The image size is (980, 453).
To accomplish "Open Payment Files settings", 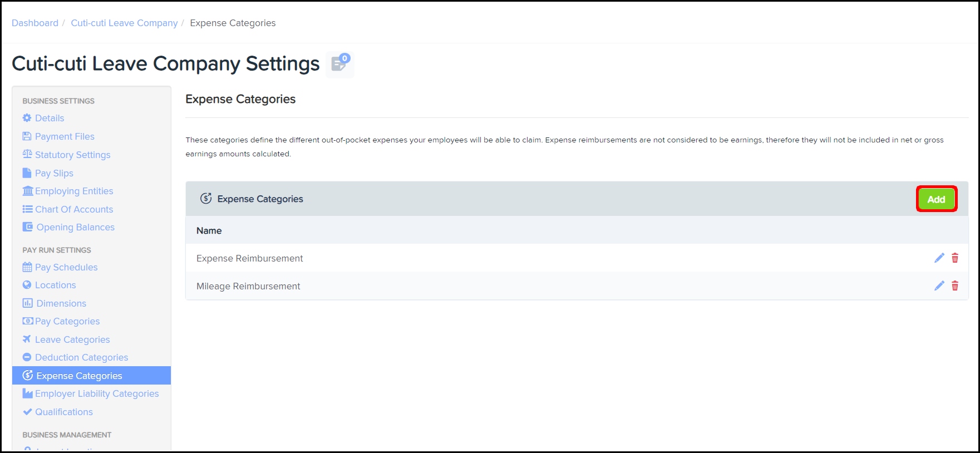I will pos(65,136).
